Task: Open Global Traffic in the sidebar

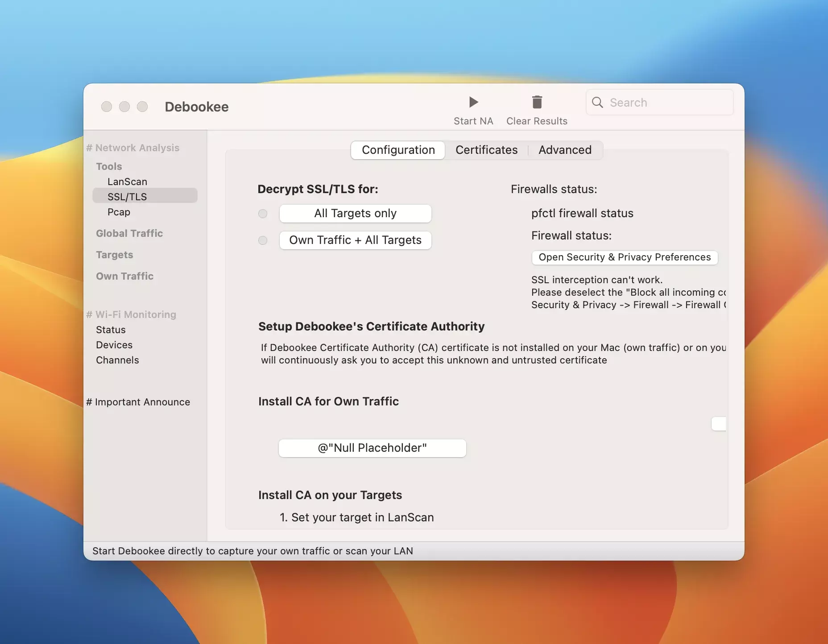Action: 129,233
